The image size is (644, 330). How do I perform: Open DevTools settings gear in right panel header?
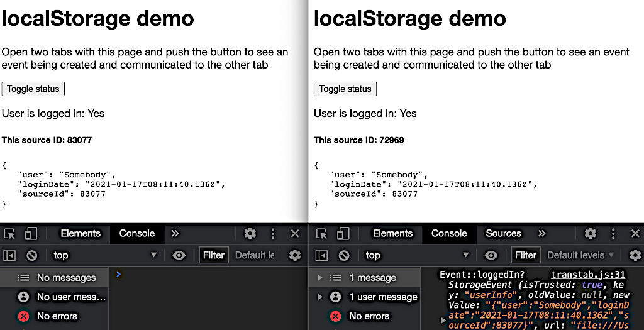point(590,234)
